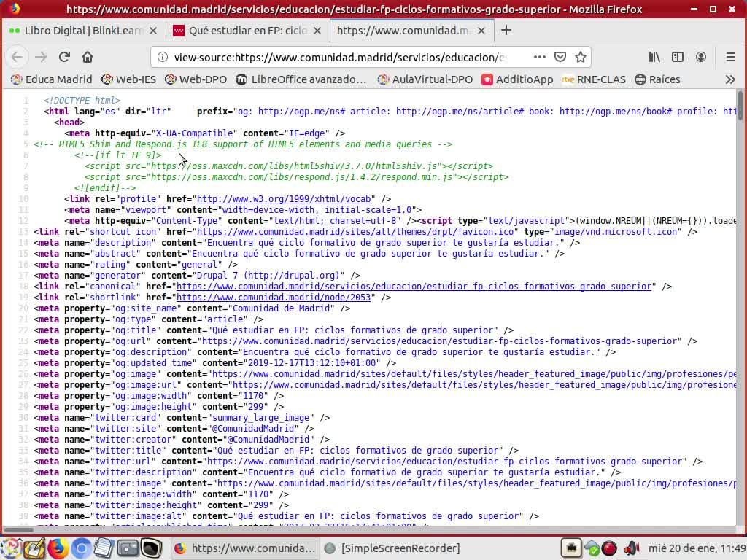Show more bookmarks with the chevron
Image resolution: width=747 pixels, height=560 pixels.
(x=729, y=79)
